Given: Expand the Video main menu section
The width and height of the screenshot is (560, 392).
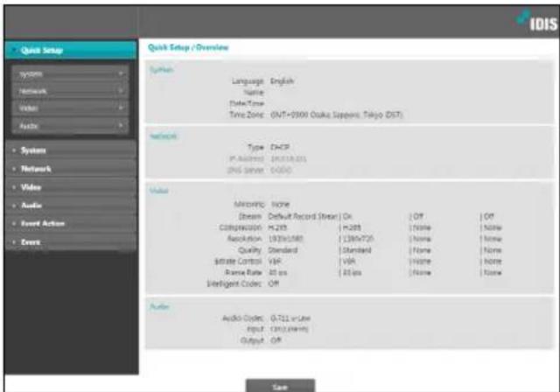Looking at the screenshot, I should [x=70, y=187].
